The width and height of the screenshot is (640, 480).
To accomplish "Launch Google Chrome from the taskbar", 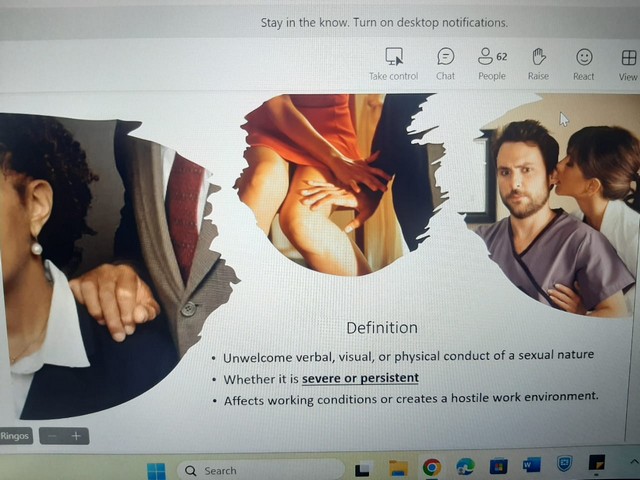I will [431, 467].
